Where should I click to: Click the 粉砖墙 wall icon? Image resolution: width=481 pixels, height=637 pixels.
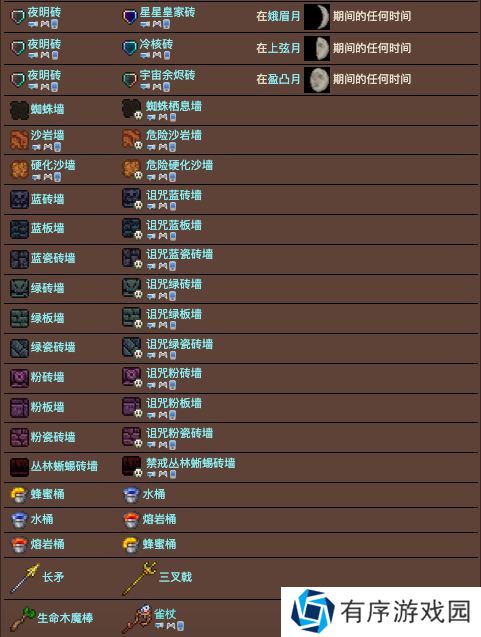click(19, 378)
